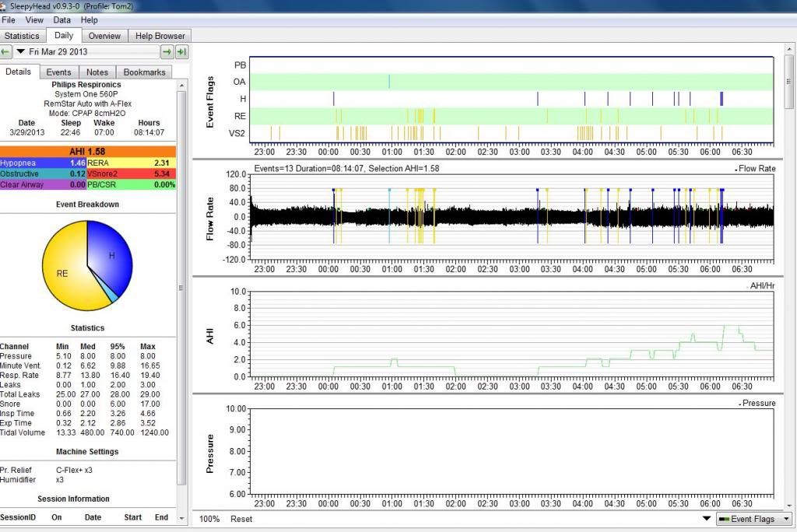The height and width of the screenshot is (532, 797).
Task: Open the View menu
Action: 34,19
